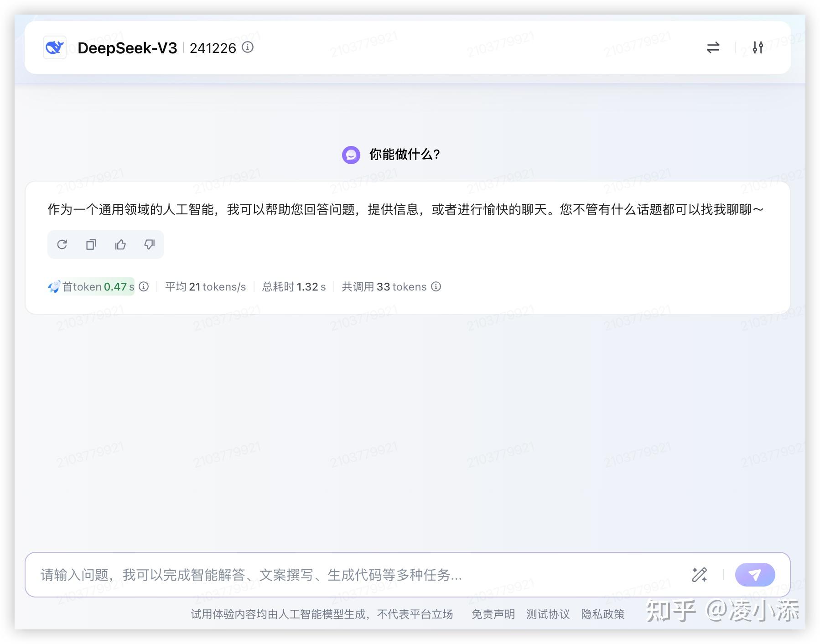Click the 总耗时 1.32 s stat
The image size is (820, 644).
point(294,286)
